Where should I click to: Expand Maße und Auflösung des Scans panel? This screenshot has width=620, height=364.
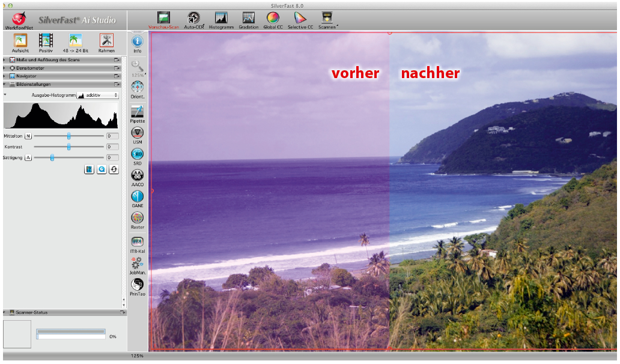(4, 59)
